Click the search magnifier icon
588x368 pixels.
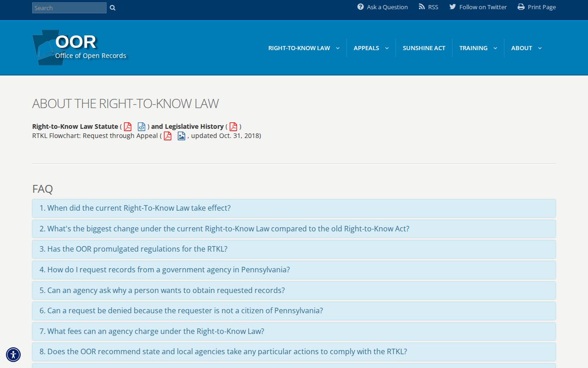click(x=113, y=8)
